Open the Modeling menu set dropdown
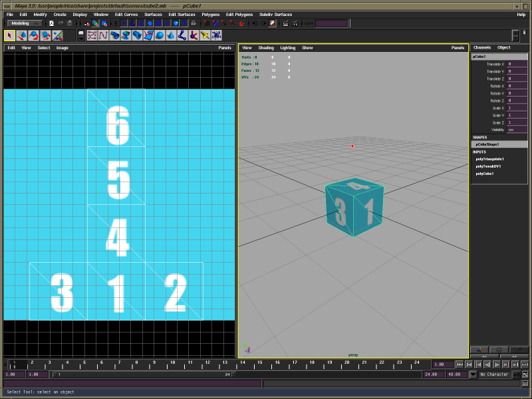This screenshot has width=532, height=399. (x=24, y=23)
